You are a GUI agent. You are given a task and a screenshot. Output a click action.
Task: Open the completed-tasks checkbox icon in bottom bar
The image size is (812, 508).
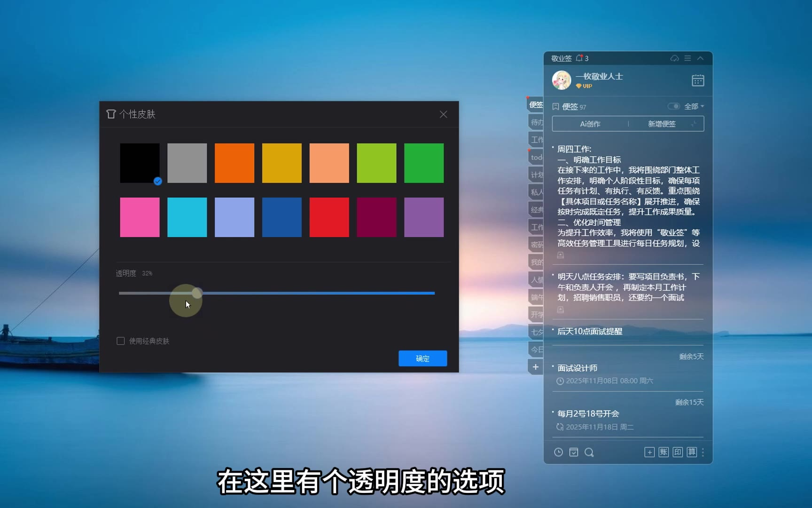pyautogui.click(x=574, y=452)
